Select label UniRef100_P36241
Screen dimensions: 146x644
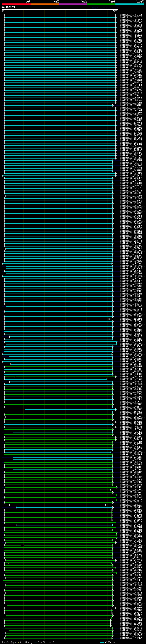click(x=131, y=163)
